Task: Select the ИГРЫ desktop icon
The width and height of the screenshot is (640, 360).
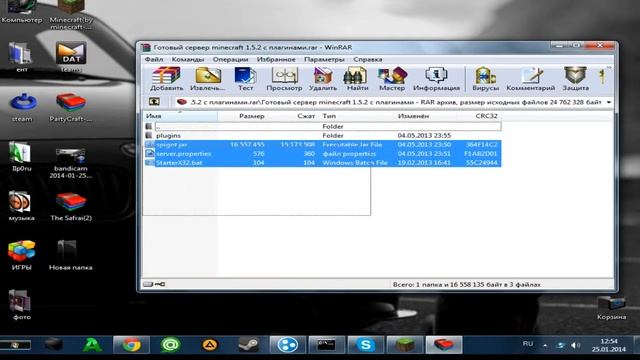Action: [x=22, y=256]
